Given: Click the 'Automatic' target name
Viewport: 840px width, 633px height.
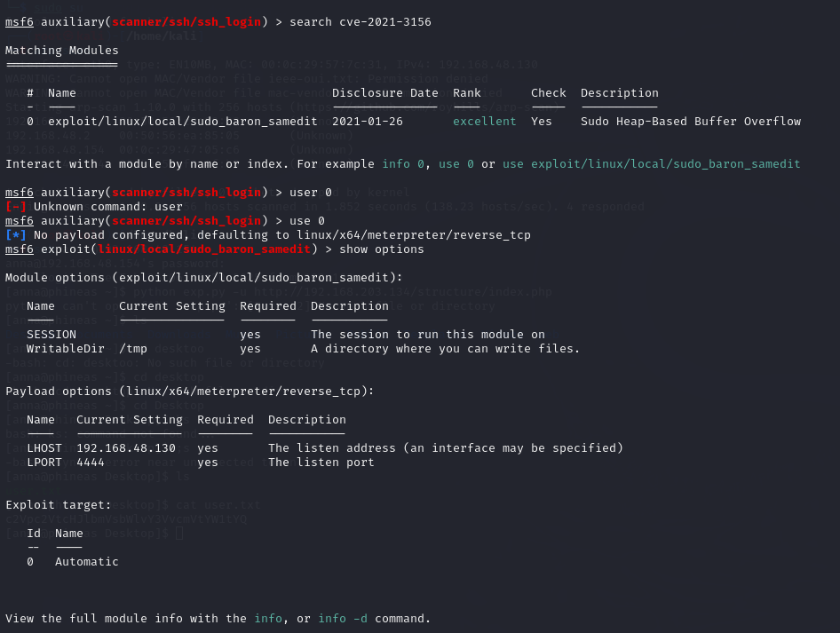Looking at the screenshot, I should point(87,562).
